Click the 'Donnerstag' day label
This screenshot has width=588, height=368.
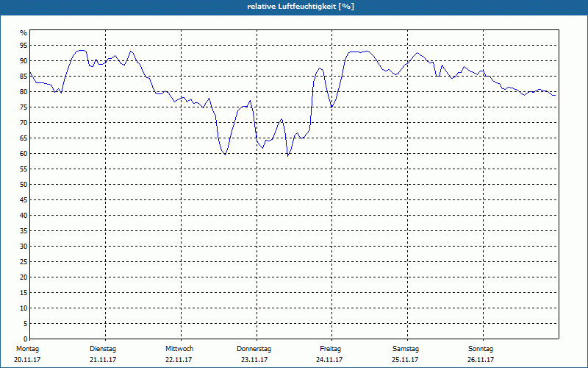click(x=254, y=349)
